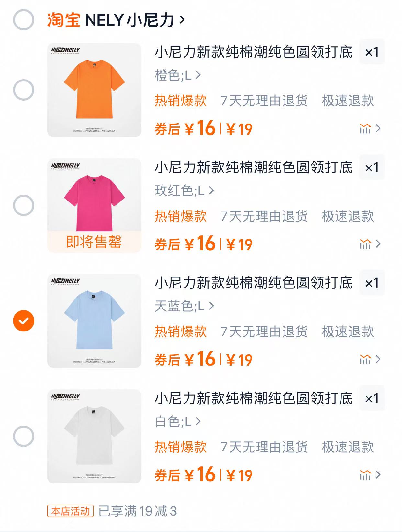Adjust quantity ×1 of orange shirt
Viewport: 402px width, 532px height.
(x=372, y=52)
